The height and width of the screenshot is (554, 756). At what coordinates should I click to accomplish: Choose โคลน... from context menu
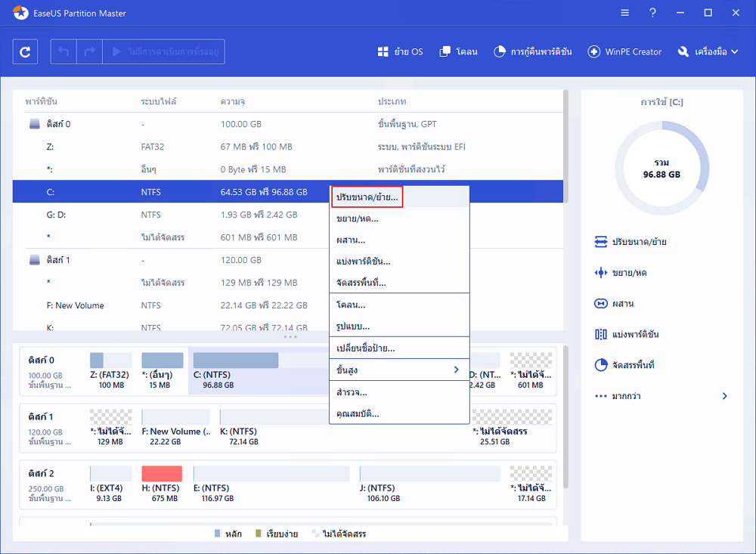tap(399, 305)
